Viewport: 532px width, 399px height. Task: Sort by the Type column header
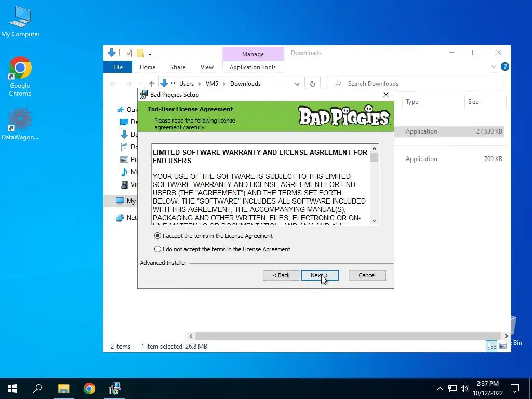412,102
